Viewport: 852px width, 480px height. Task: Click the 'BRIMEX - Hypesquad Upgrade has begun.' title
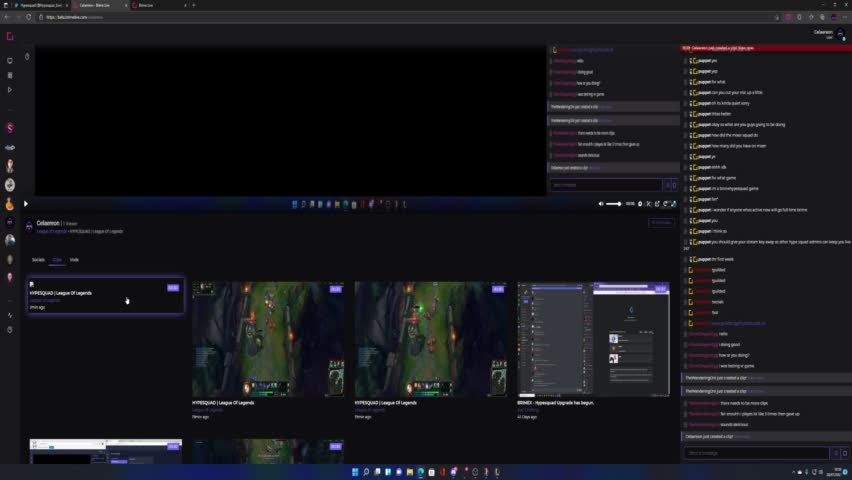555,403
